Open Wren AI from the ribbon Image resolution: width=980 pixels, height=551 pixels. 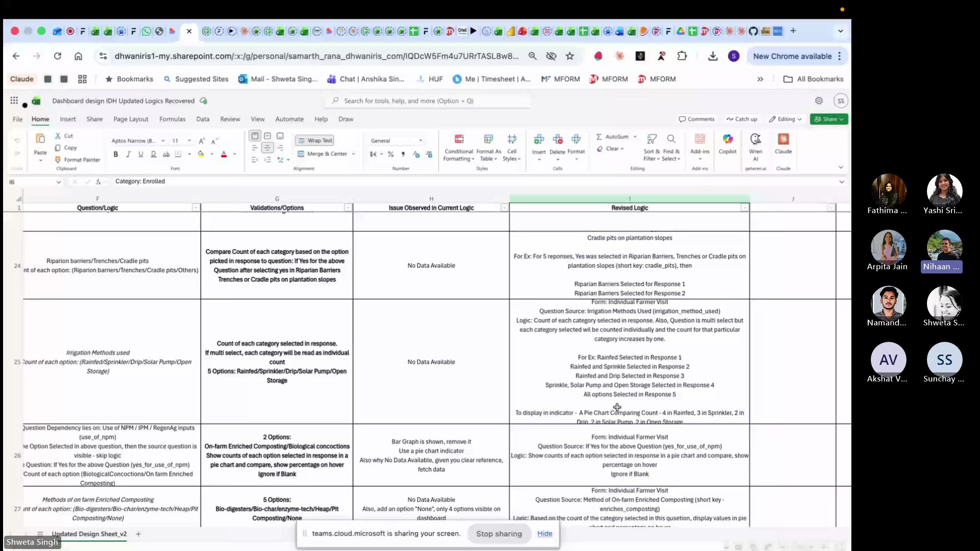tap(755, 145)
